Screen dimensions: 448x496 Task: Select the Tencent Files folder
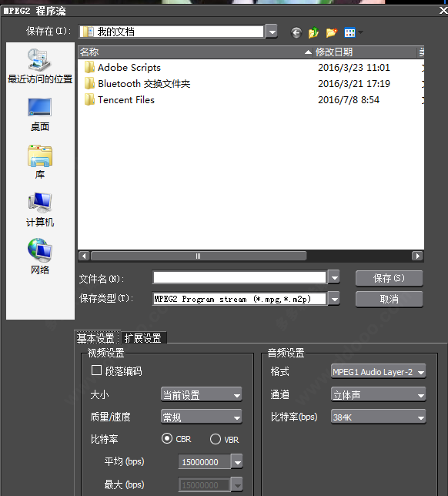[119, 99]
